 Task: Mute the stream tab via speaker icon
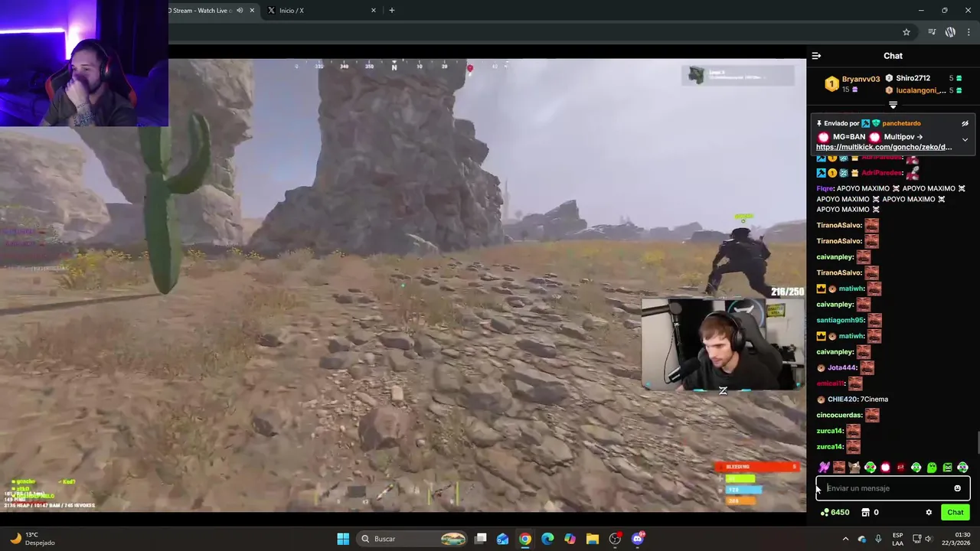point(240,11)
